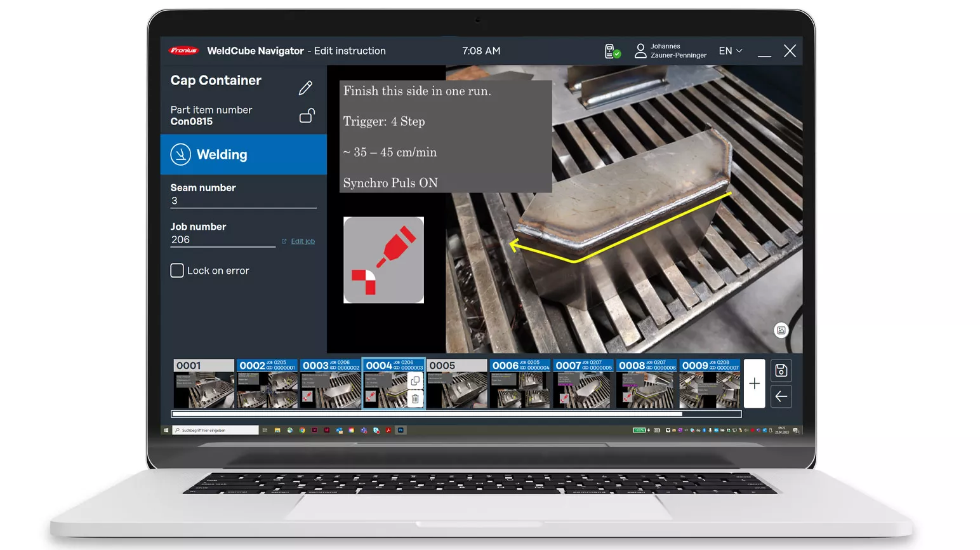The width and height of the screenshot is (980, 550).
Task: Click the welding symbol thumbnail on the photo
Action: [x=383, y=260]
